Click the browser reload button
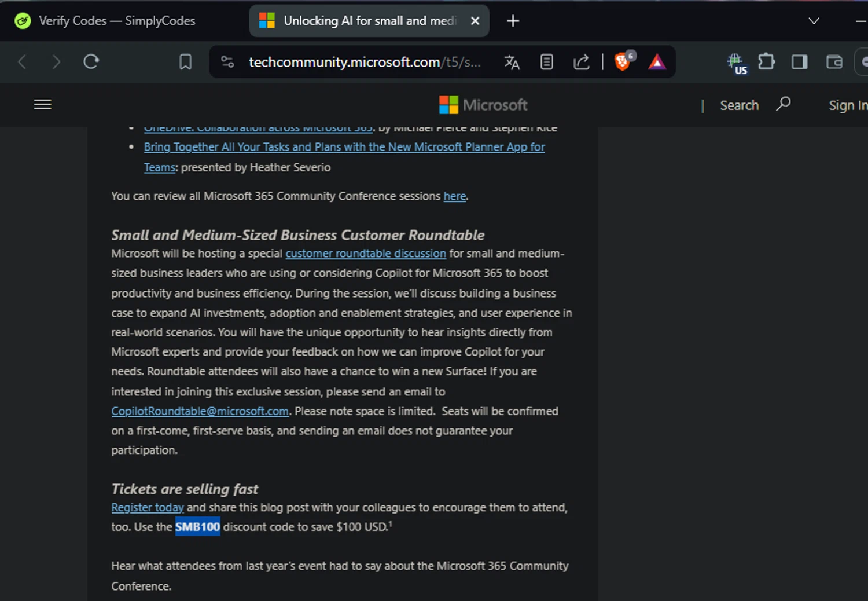The height and width of the screenshot is (601, 868). click(91, 61)
